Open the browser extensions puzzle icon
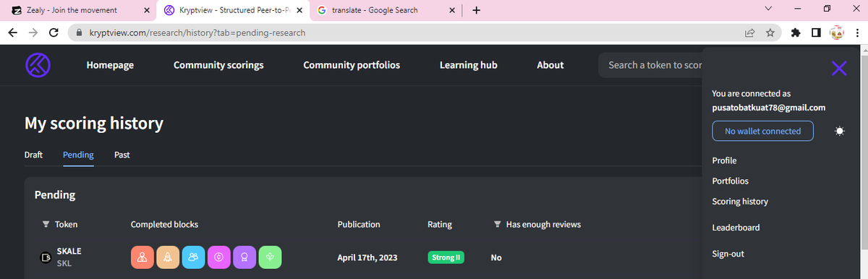 tap(796, 33)
